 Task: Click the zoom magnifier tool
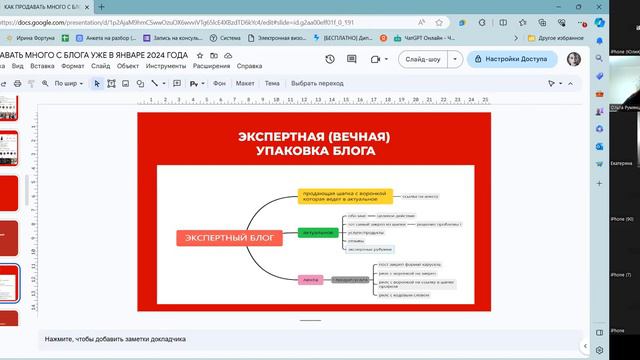45,84
